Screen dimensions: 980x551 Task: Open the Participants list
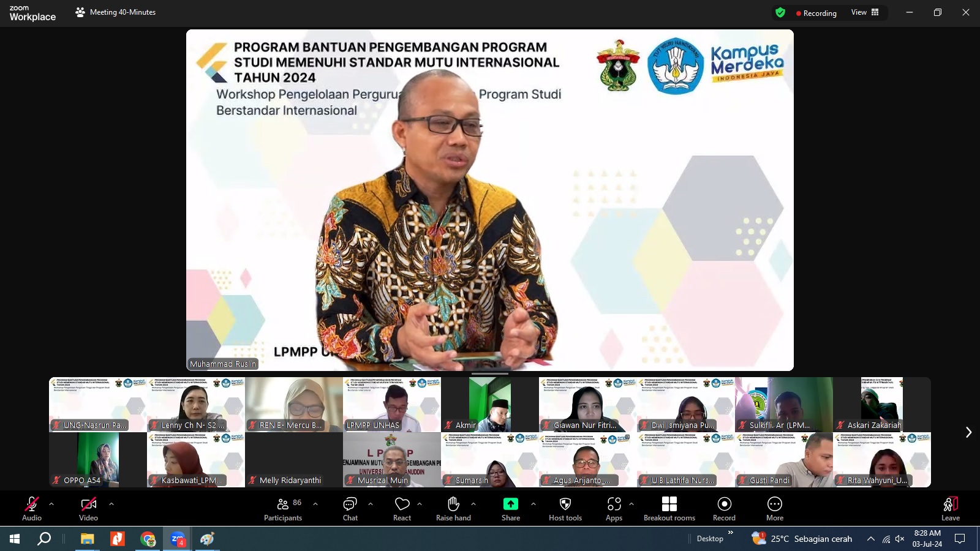tap(283, 508)
